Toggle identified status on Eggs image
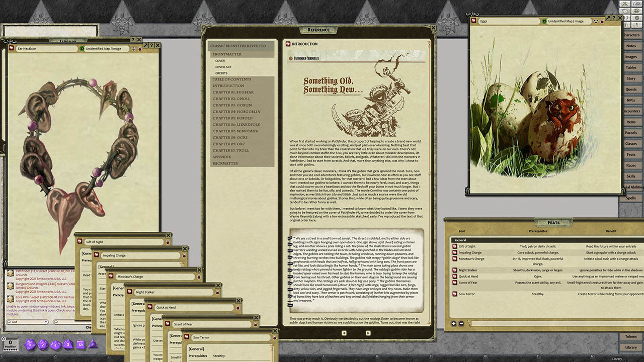 pos(544,22)
